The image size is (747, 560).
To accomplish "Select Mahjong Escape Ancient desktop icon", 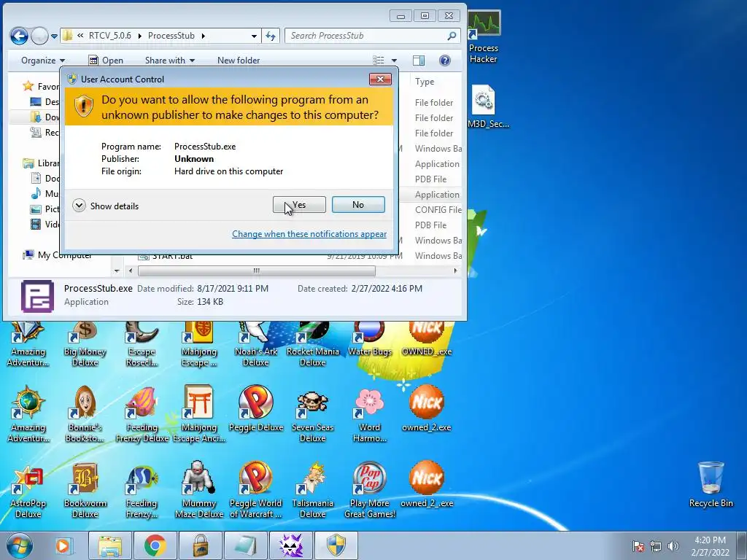I will point(199,414).
